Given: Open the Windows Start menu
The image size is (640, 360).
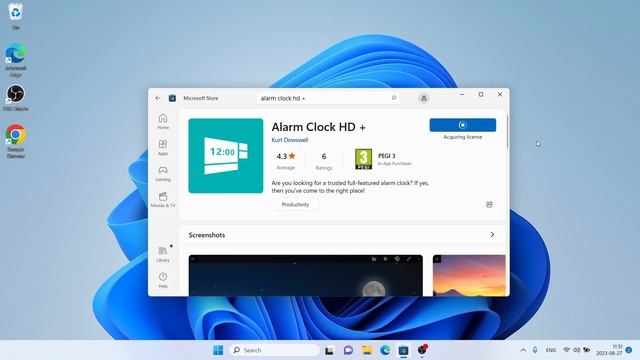Looking at the screenshot, I should click(x=218, y=350).
